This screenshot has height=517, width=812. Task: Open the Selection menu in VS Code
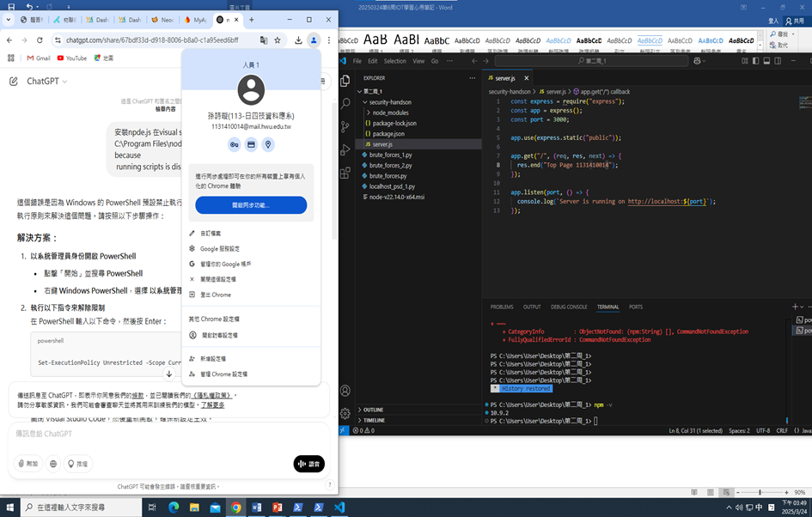click(394, 61)
